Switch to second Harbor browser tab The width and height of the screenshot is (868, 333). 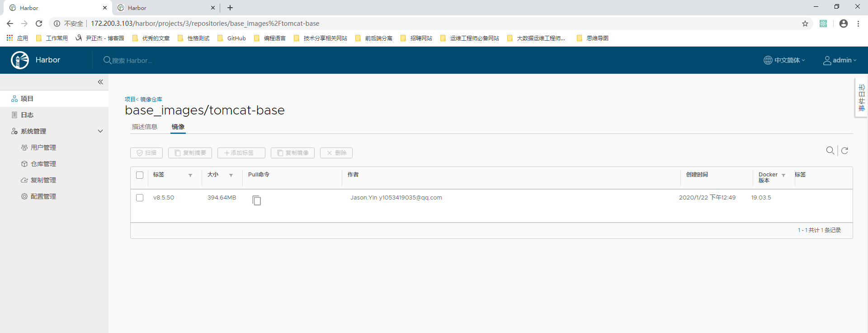tap(165, 8)
